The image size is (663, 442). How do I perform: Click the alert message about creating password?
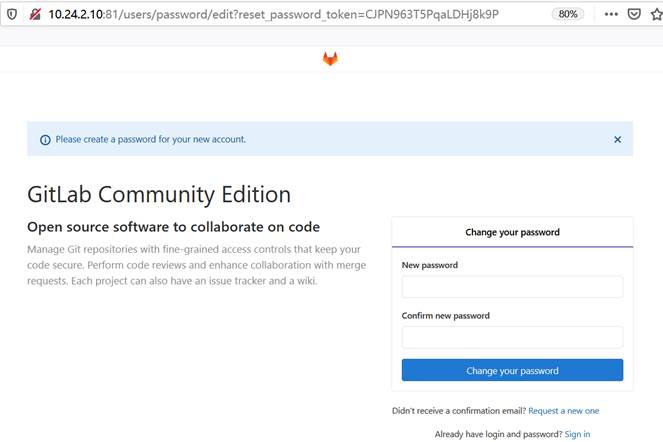click(151, 140)
